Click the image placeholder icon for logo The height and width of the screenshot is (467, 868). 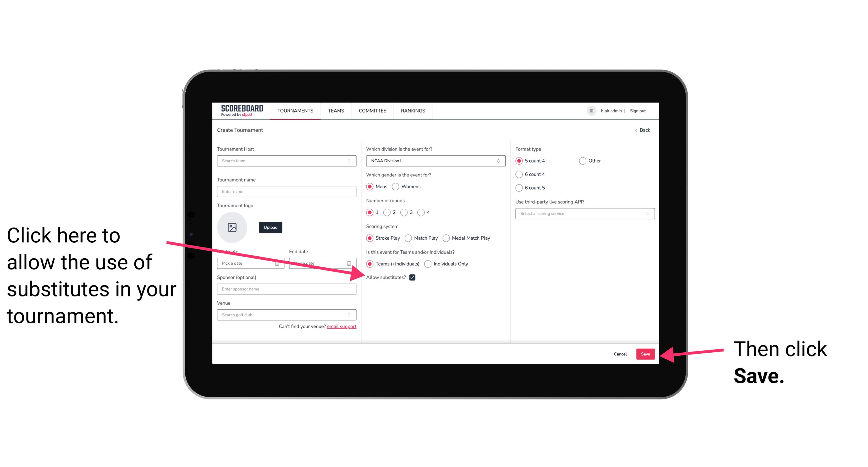[x=232, y=226]
